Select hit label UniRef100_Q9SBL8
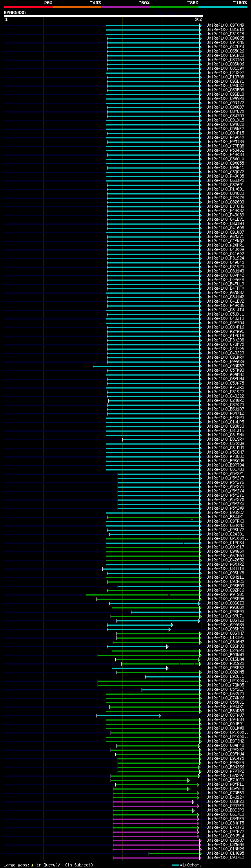The image size is (251, 868). [225, 94]
